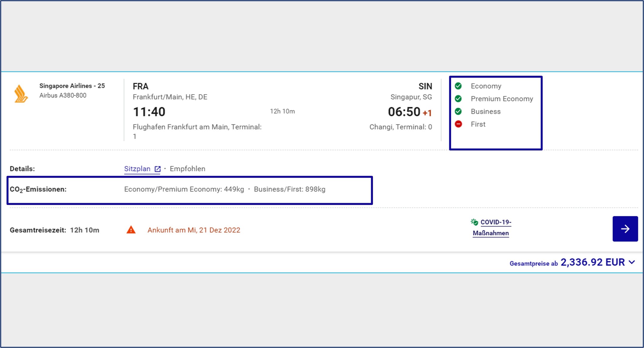Select the Business class label
The image size is (644, 348).
pos(485,112)
